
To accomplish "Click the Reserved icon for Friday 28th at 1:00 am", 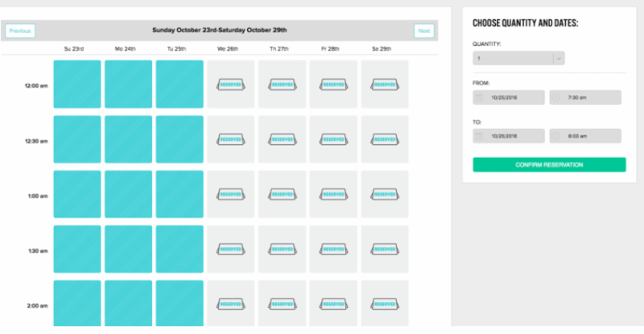I will (x=333, y=194).
